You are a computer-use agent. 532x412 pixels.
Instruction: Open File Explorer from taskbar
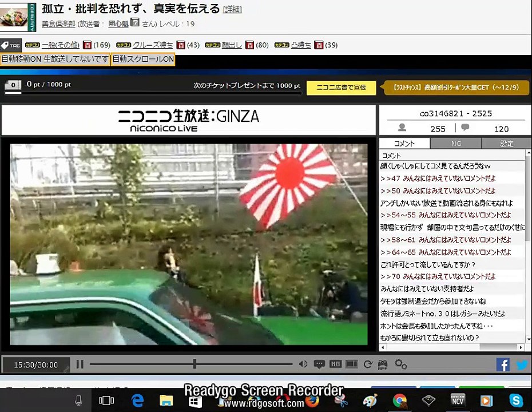point(166,401)
